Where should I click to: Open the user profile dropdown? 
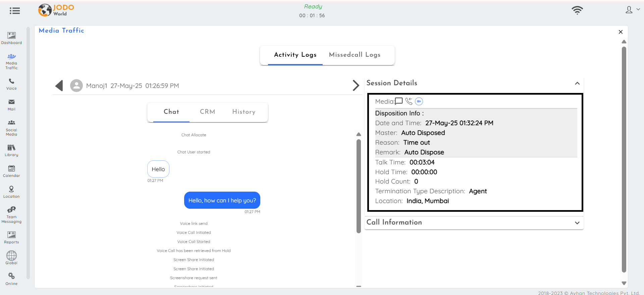[633, 10]
